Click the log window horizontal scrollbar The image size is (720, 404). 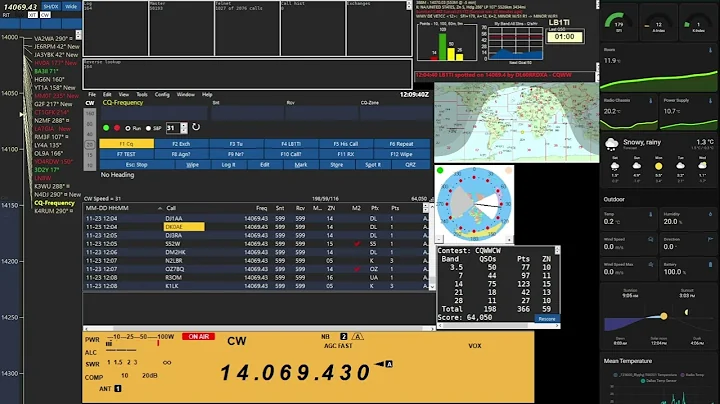pos(259,329)
